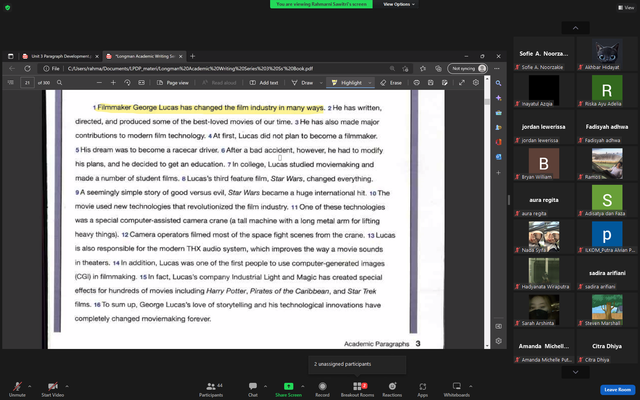
Task: Toggle the Highlight tool
Action: (347, 82)
